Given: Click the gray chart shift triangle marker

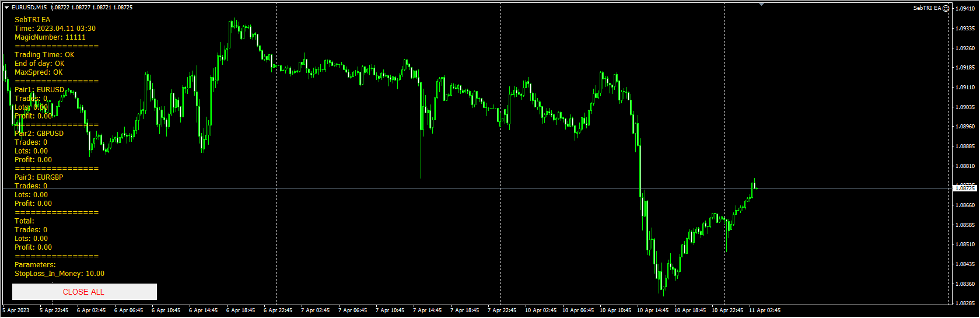Looking at the screenshot, I should click(761, 4).
